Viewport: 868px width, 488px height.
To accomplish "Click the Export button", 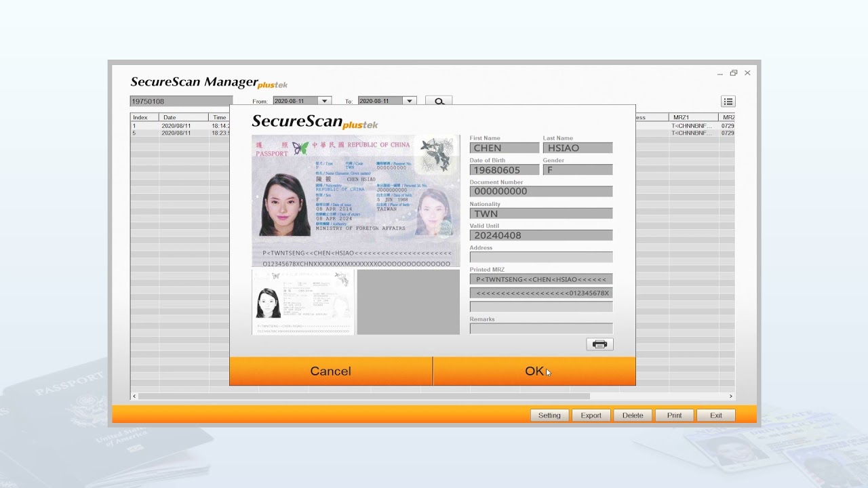I will click(x=591, y=415).
